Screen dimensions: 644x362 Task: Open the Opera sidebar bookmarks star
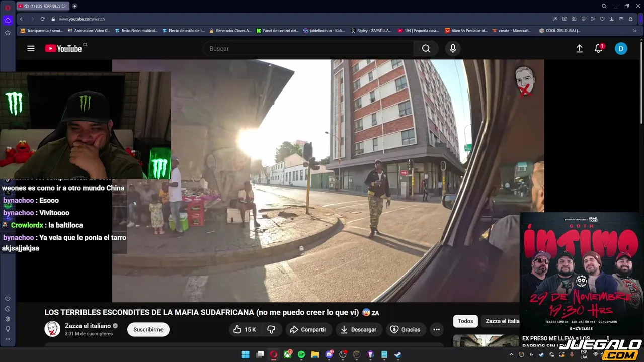click(x=8, y=33)
